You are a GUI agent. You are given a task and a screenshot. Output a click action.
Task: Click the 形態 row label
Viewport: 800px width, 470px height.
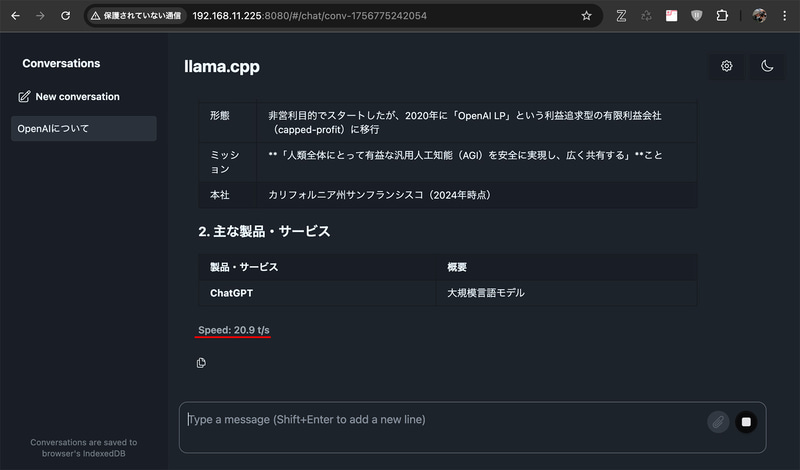[x=220, y=116]
